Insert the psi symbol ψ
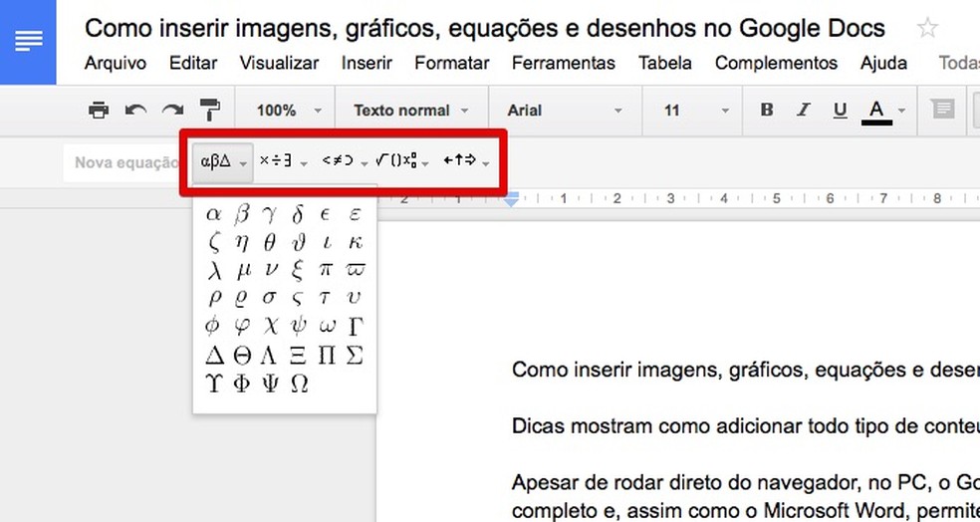This screenshot has height=522, width=980. (x=298, y=327)
